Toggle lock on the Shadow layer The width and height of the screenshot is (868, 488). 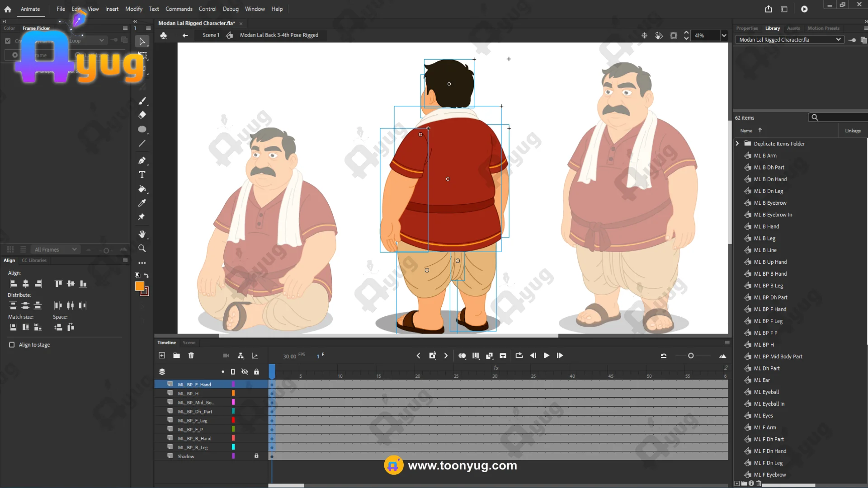click(x=256, y=456)
